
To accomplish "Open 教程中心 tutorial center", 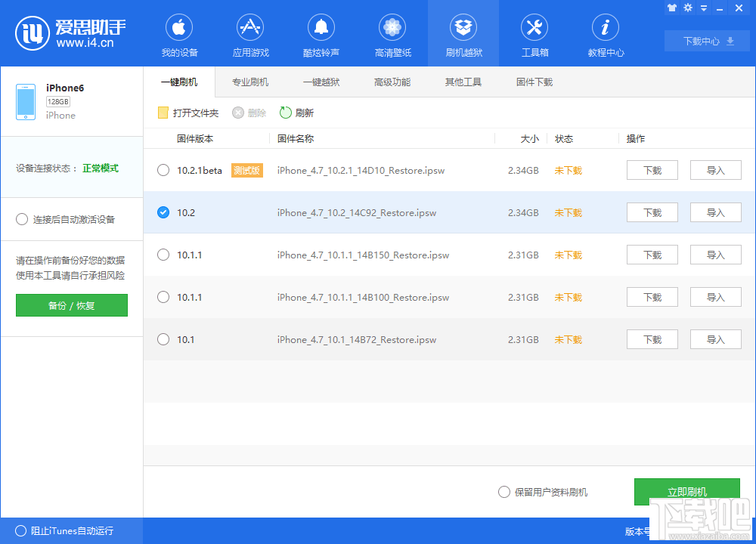I will (x=606, y=36).
